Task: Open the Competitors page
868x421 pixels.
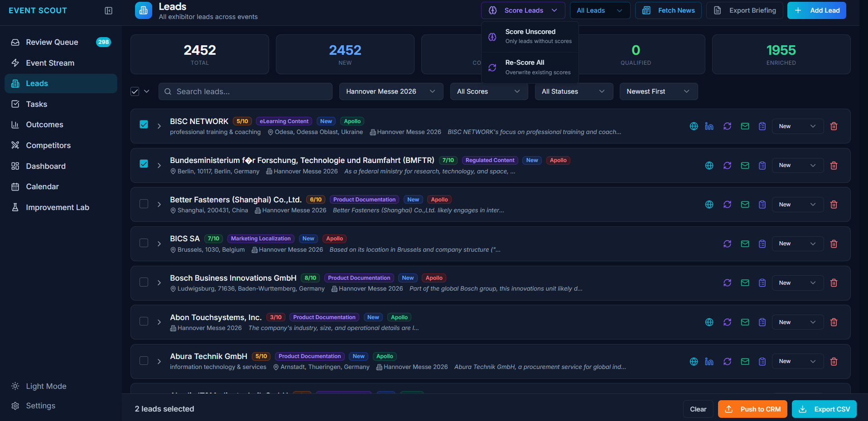Action: 61,145
